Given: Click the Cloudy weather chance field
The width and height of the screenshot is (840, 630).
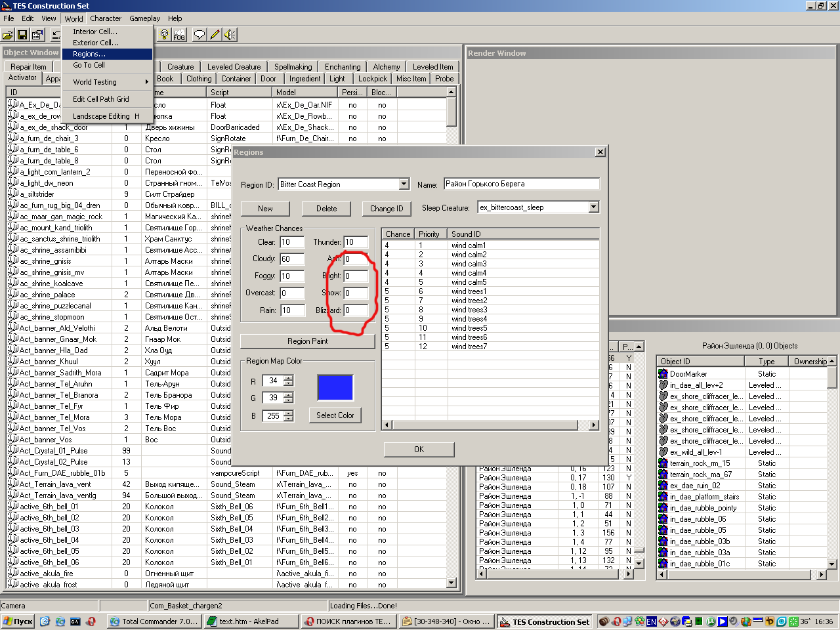Looking at the screenshot, I should click(x=292, y=259).
